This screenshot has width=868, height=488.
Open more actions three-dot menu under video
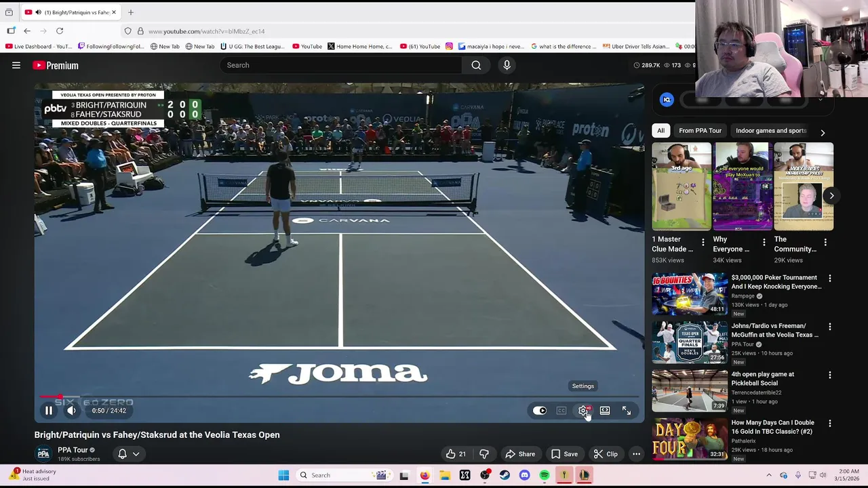(636, 454)
